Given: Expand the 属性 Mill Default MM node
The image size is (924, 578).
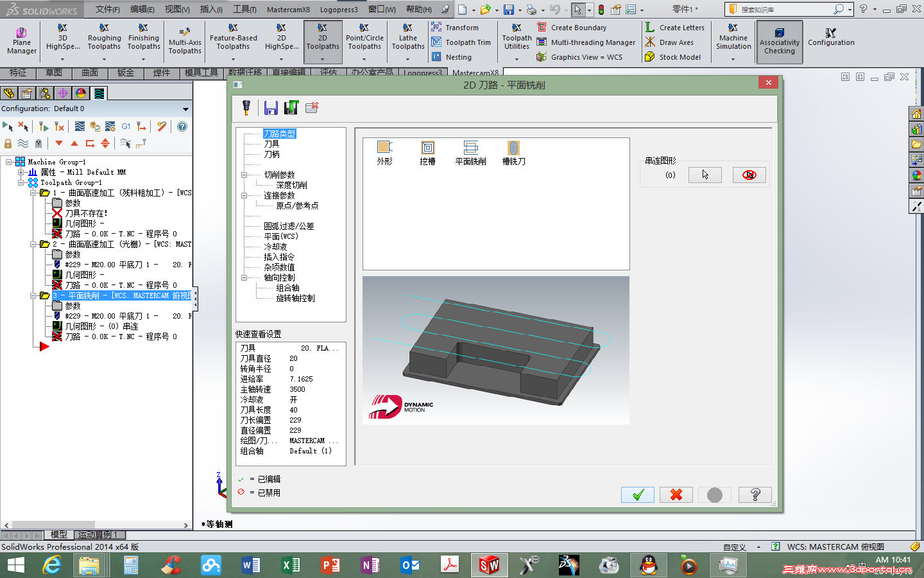Looking at the screenshot, I should point(21,172).
